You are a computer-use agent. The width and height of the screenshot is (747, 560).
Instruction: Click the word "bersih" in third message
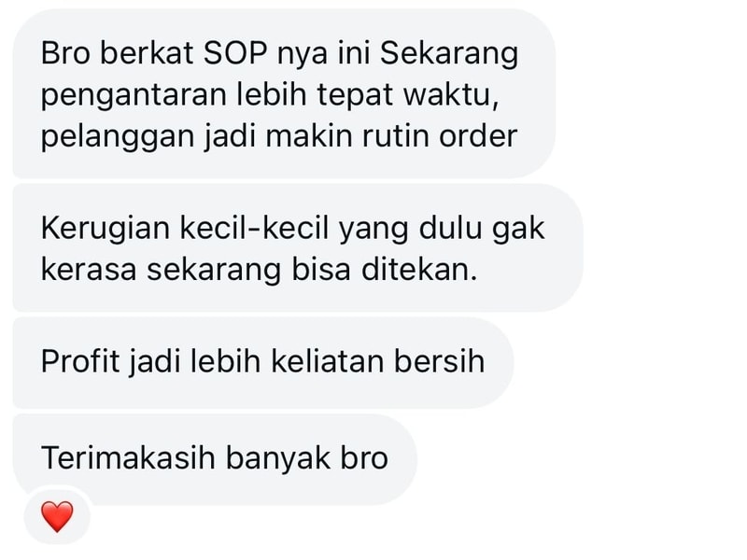point(439,361)
